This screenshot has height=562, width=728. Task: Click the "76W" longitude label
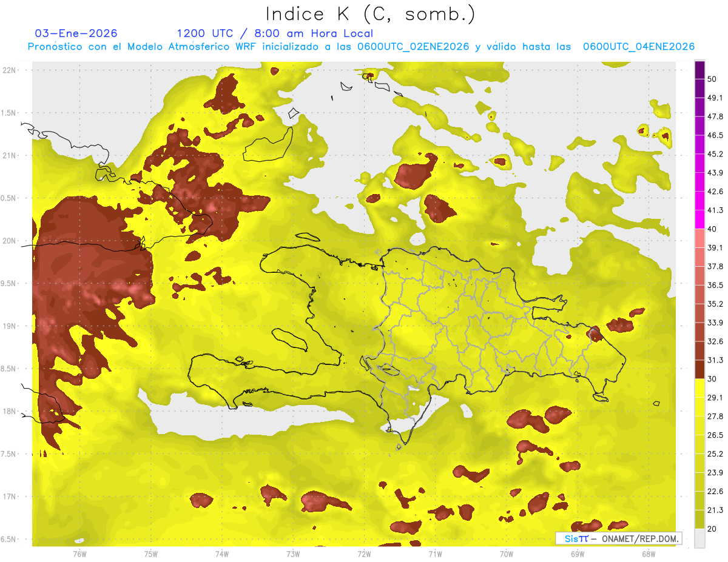[x=79, y=554]
